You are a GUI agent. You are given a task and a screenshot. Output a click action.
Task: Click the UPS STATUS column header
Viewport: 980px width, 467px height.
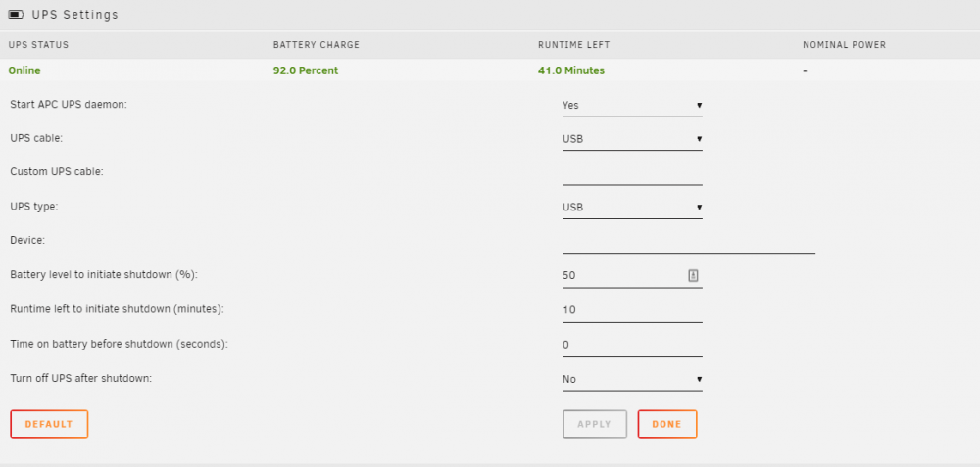[38, 45]
